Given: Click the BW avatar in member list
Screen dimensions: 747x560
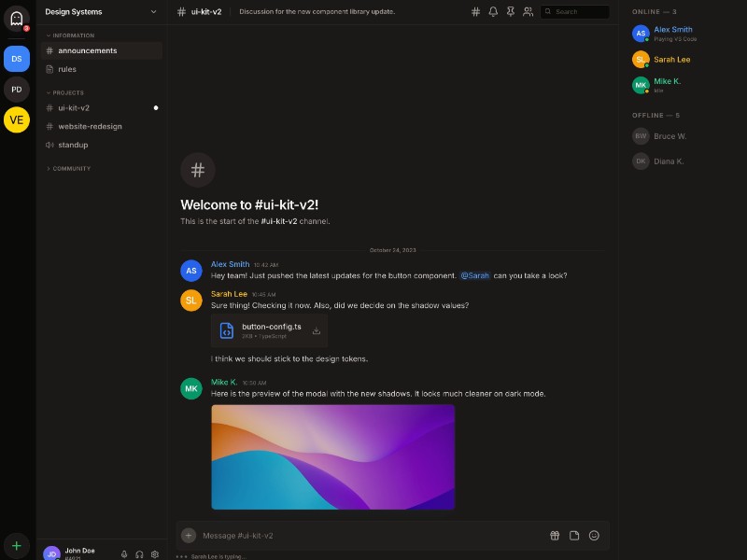Looking at the screenshot, I should [641, 136].
